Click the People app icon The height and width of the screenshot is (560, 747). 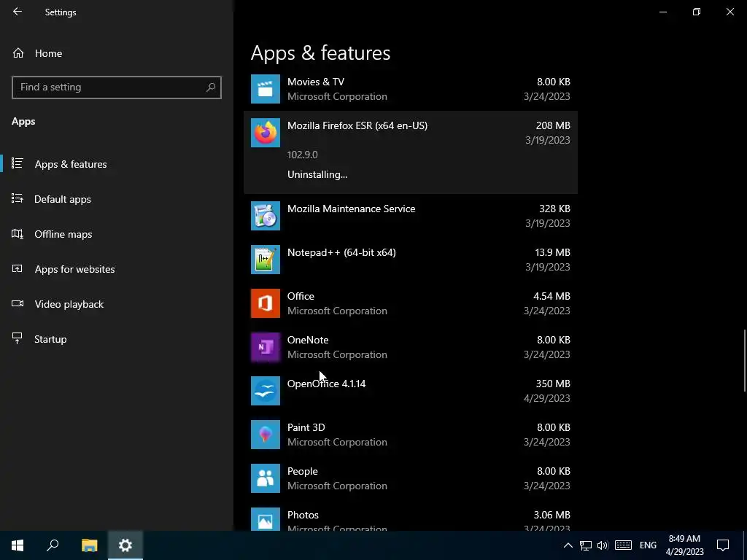click(x=266, y=478)
